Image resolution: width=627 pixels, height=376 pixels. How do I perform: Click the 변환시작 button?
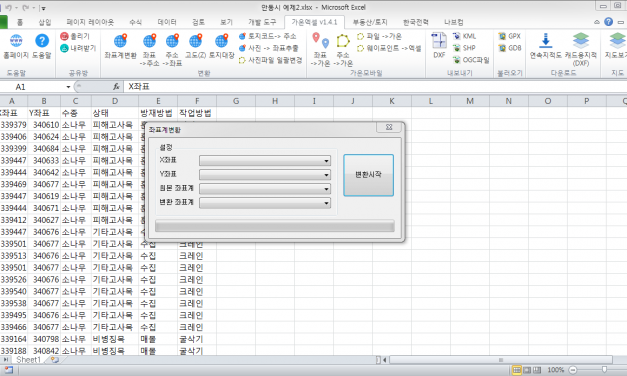pos(368,175)
